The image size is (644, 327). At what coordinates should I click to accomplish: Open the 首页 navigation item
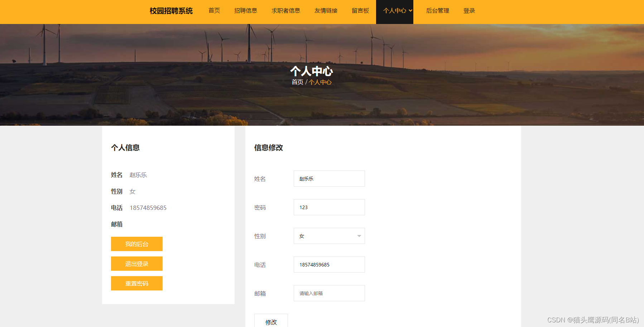tap(214, 11)
